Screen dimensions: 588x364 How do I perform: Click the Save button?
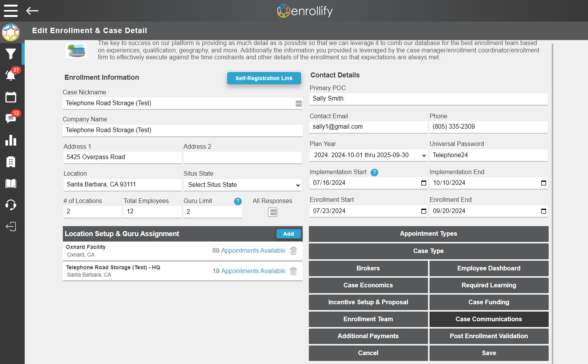tap(489, 353)
